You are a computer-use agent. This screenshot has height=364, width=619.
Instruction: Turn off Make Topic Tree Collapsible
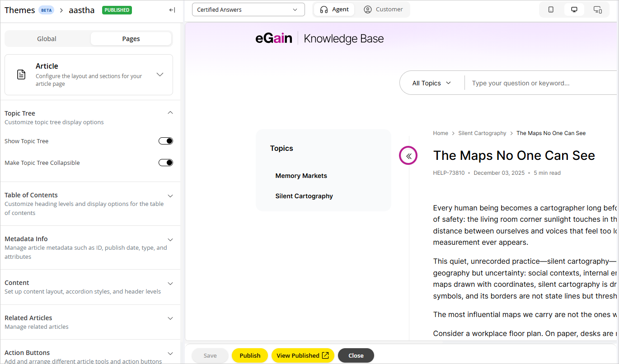click(x=165, y=162)
